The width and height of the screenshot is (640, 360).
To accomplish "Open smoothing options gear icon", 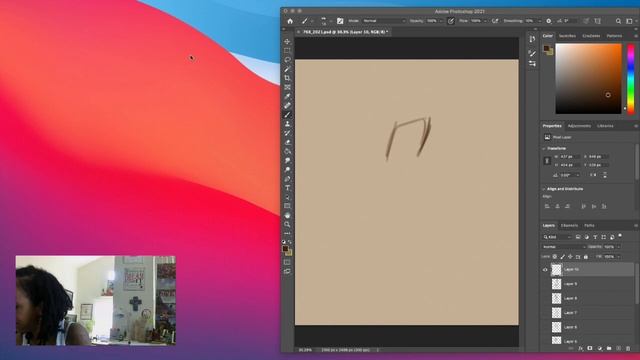I will 549,21.
